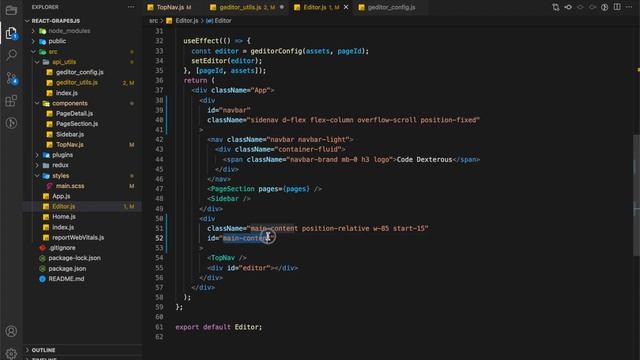Screen dimensions: 640x360
Task: Click the geditorConfig function call on line 33
Action: tap(277, 51)
